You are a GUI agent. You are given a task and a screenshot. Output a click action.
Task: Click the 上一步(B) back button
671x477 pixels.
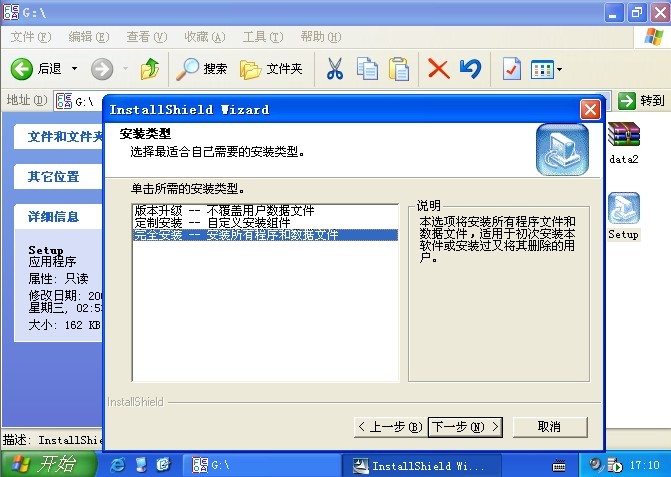[x=390, y=427]
